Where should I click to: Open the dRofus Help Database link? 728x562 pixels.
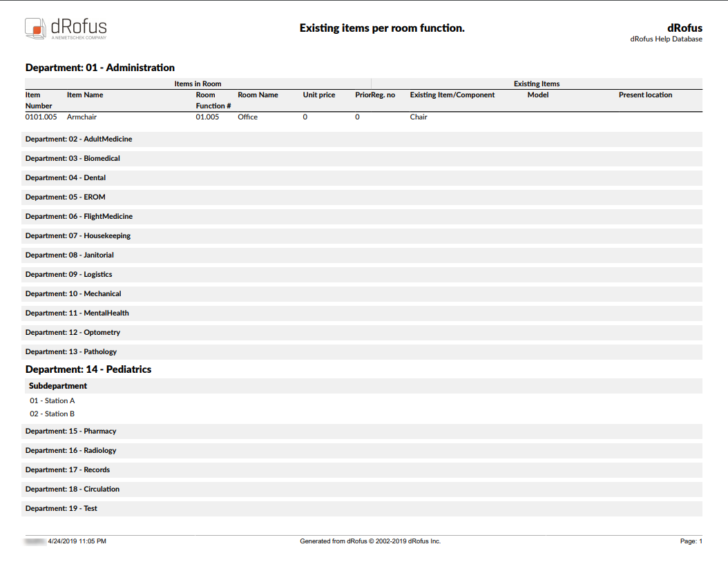(666, 39)
